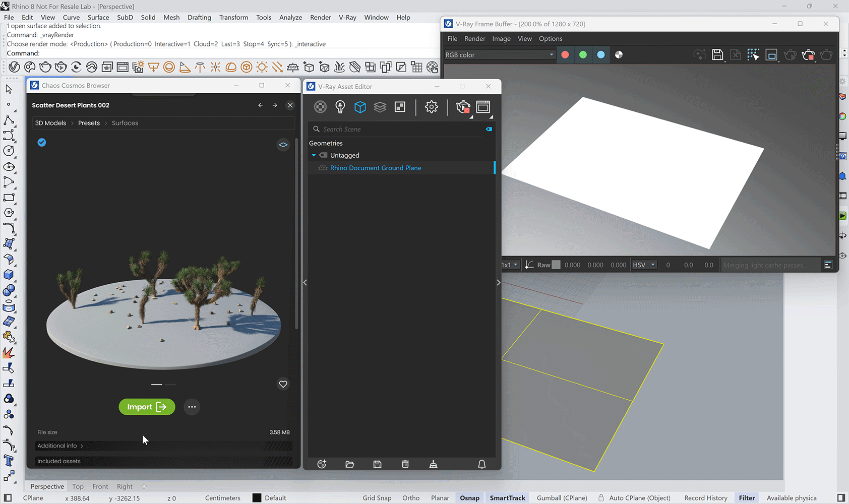Viewport: 849px width, 504px height.
Task: Go to the previous Cosmos asset
Action: point(260,105)
